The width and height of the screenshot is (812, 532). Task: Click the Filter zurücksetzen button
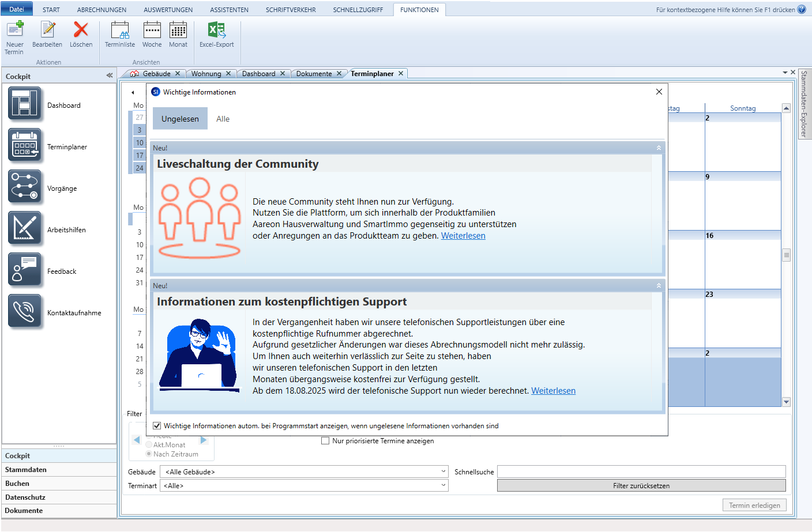641,486
